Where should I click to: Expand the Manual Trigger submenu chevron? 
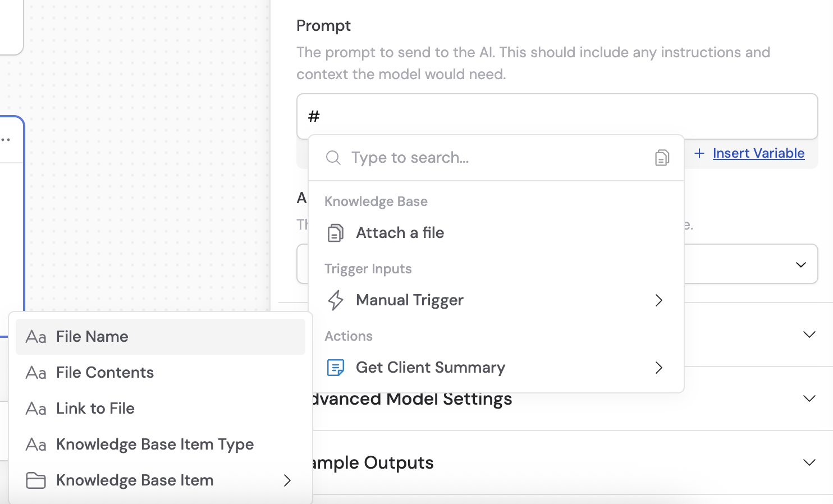[658, 301]
